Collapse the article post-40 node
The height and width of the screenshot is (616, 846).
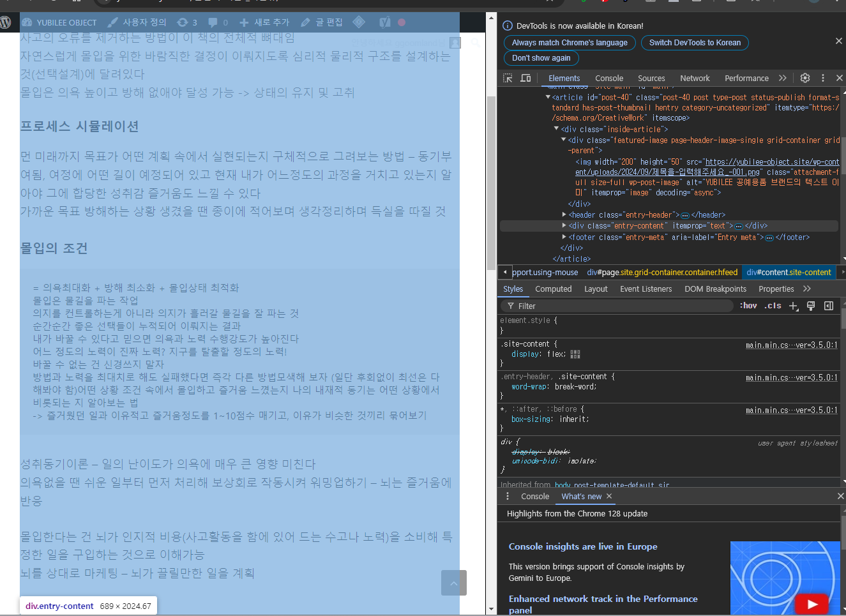548,97
